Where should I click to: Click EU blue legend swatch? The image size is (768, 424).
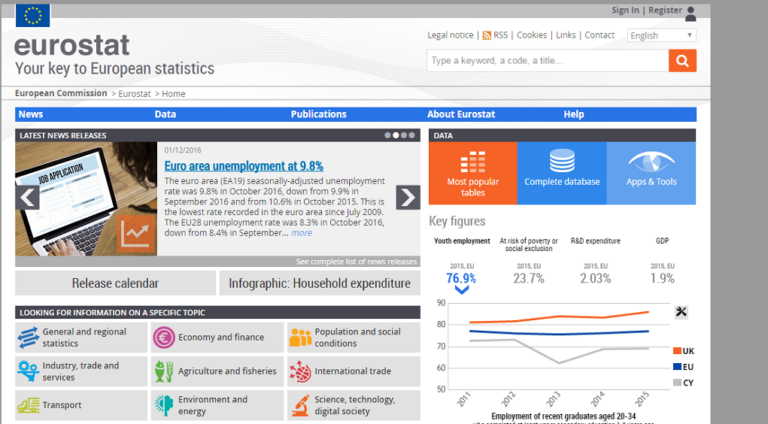(x=677, y=367)
